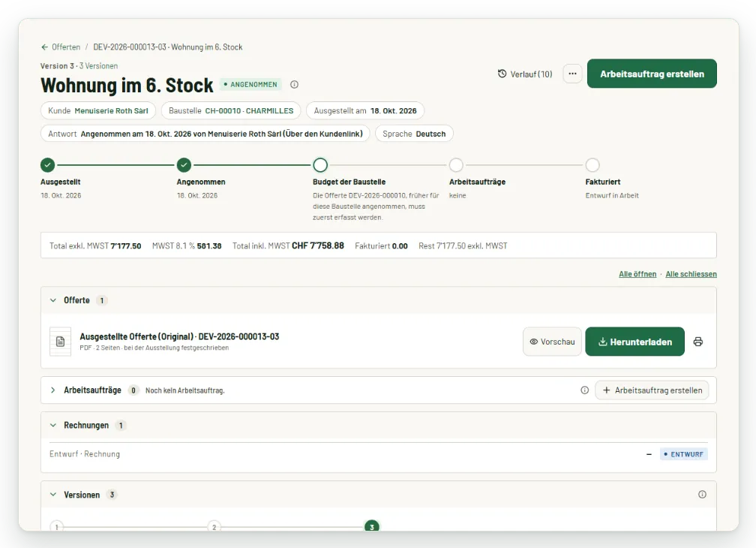This screenshot has width=756, height=548.
Task: Click Fakturiert 0.00 value
Action: coord(381,245)
